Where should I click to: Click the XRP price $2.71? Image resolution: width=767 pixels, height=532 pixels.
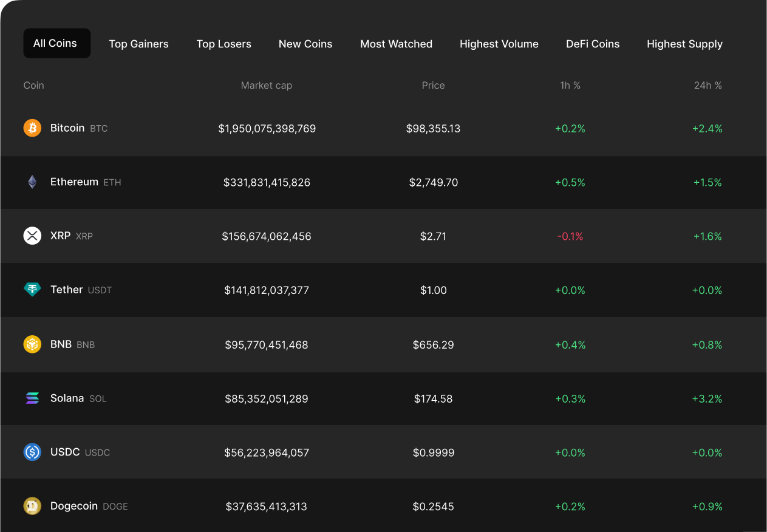(434, 236)
